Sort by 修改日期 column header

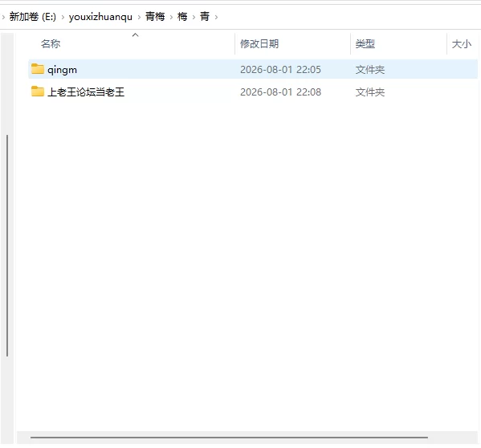pos(259,44)
